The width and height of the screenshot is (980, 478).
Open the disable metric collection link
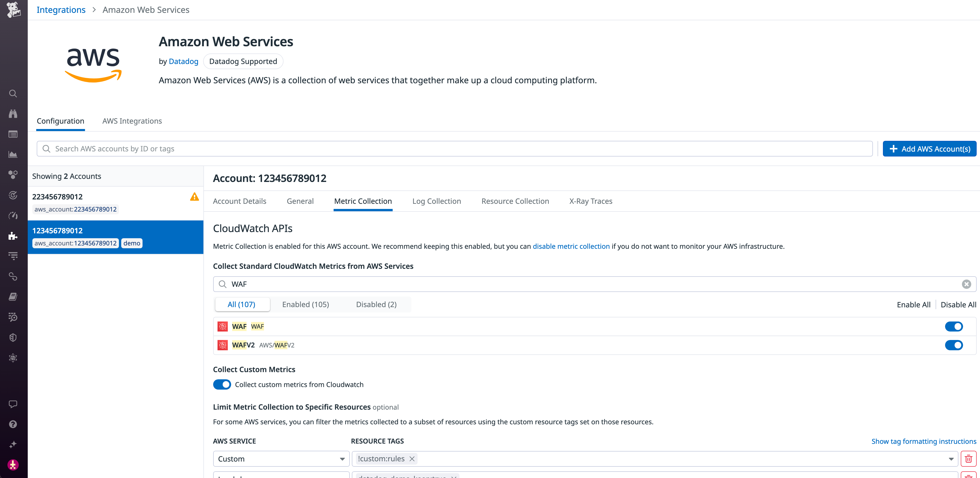[571, 246]
